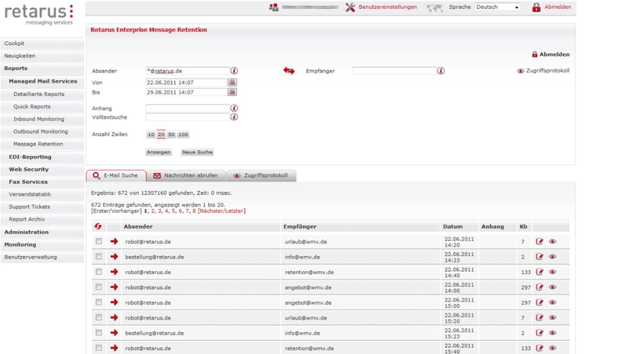
Task: Open edit icon for urlaub@wmv.de 14:20 row
Action: (x=539, y=242)
